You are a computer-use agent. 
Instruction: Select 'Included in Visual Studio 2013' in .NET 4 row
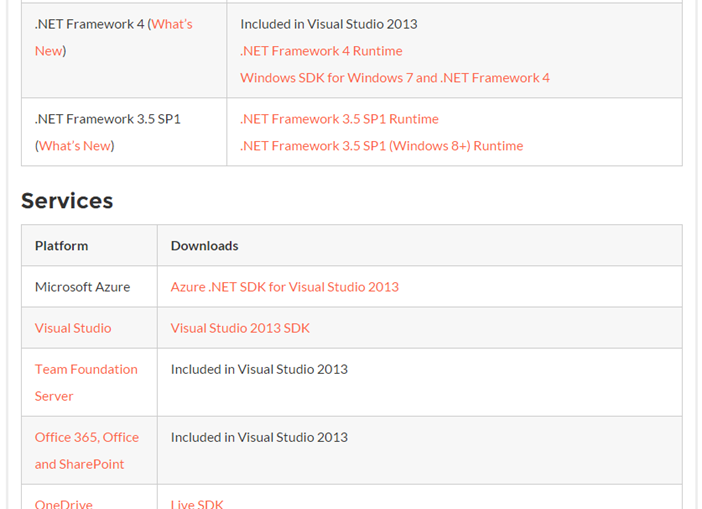(329, 24)
